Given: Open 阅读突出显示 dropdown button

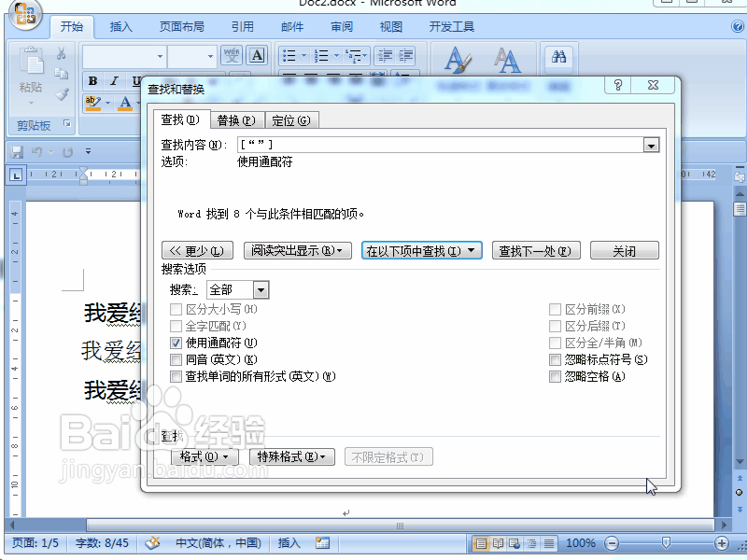Looking at the screenshot, I should (298, 250).
